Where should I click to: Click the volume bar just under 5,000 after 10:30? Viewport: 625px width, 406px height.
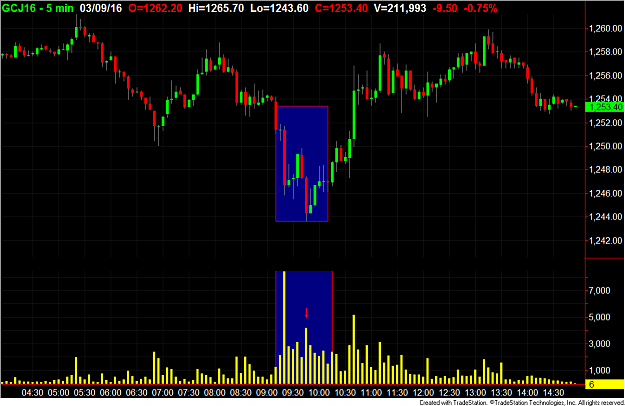[354, 349]
